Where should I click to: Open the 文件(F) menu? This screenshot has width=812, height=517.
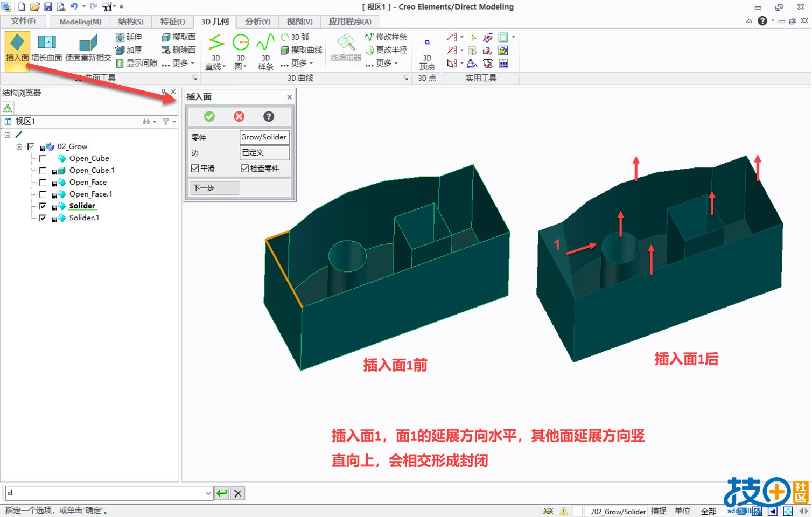point(23,21)
